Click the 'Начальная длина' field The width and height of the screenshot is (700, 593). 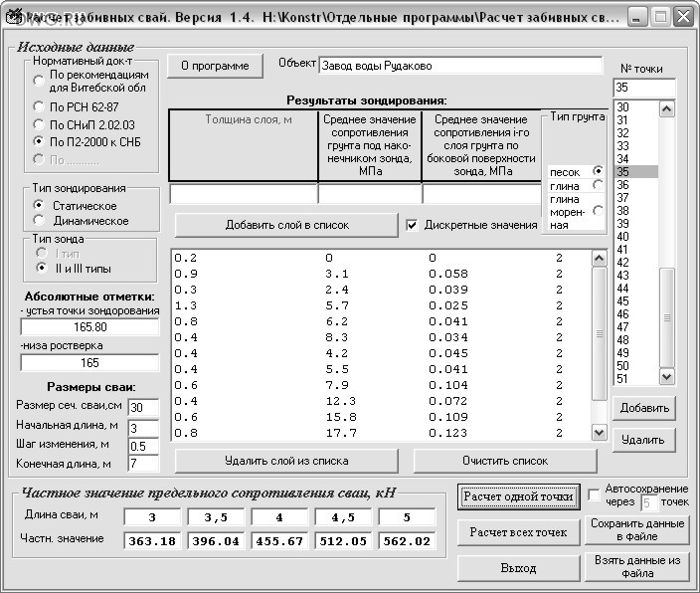(143, 428)
